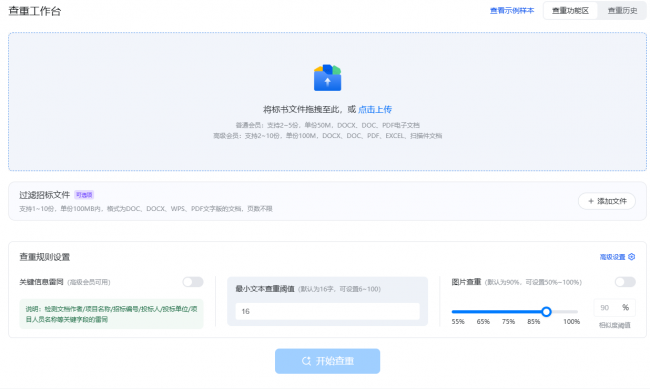Viewport: 650px width, 389px height.
Task: Click the 100% mark on the slider
Action: tap(571, 322)
